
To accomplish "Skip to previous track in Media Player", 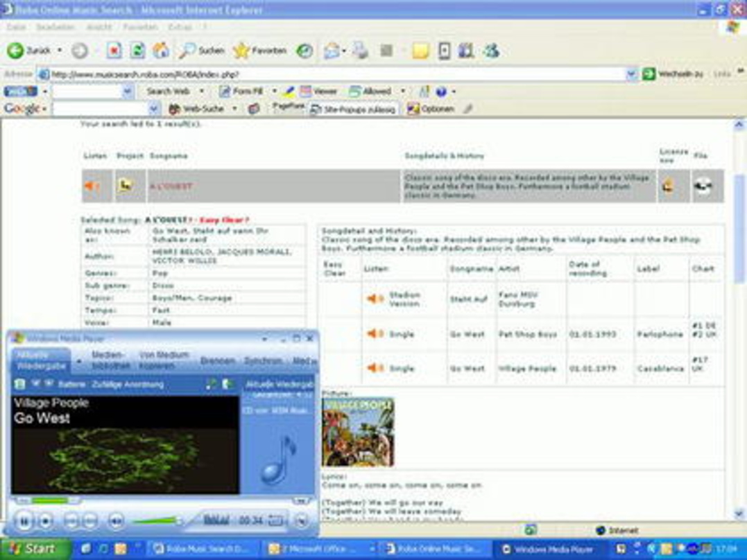I will pos(71,521).
